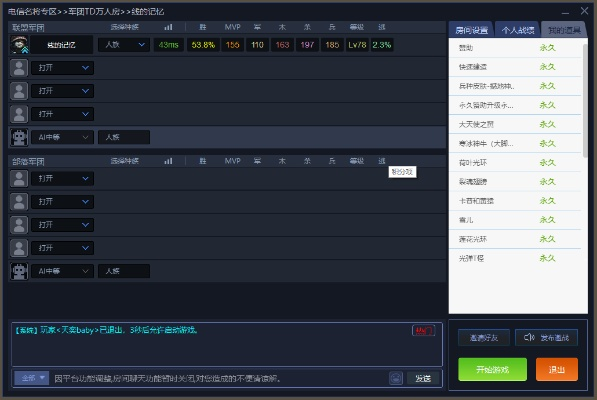Open the AI中等 dropdown in 部落军团

62,271
